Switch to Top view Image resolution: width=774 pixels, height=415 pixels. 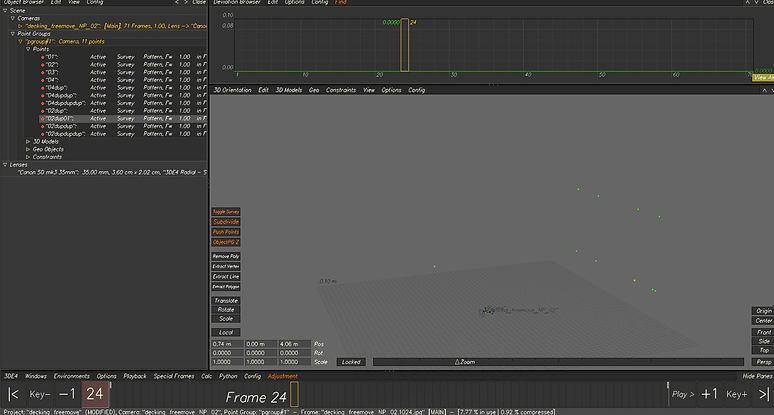[763, 350]
